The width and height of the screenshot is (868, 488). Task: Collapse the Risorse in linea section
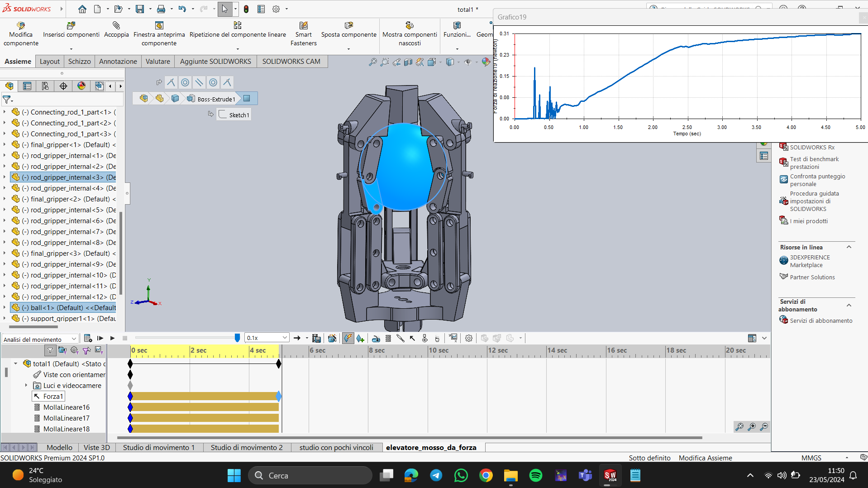coord(849,247)
